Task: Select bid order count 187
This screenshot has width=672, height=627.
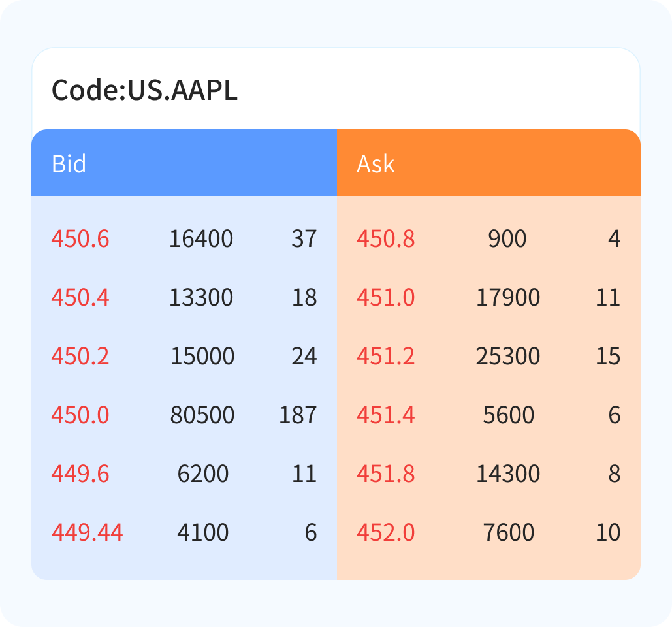Action: coord(298,415)
